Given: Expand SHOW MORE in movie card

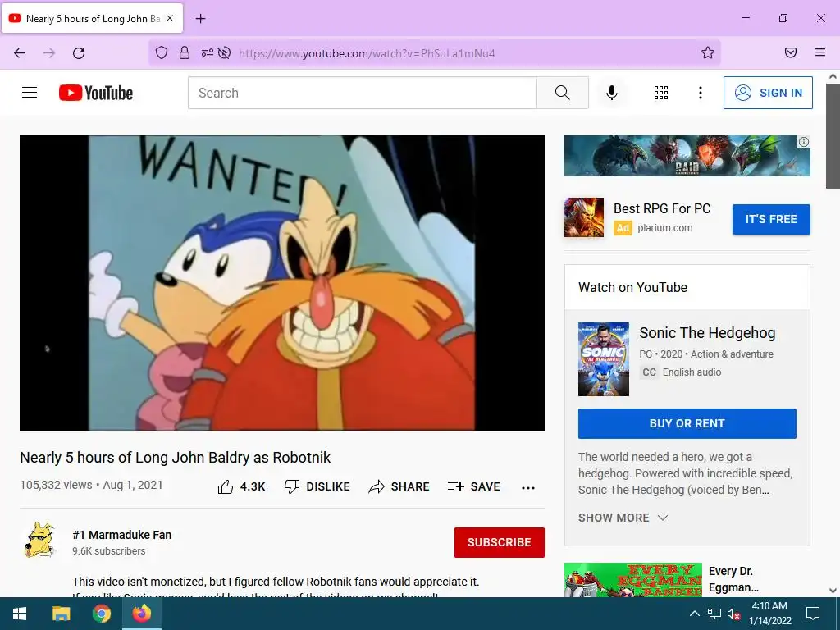Looking at the screenshot, I should [x=623, y=518].
